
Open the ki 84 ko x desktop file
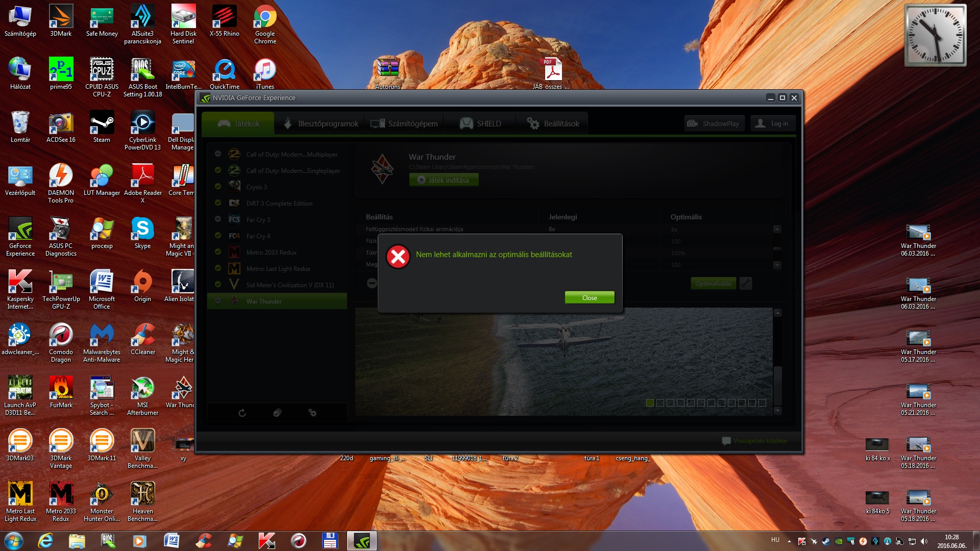(x=877, y=449)
